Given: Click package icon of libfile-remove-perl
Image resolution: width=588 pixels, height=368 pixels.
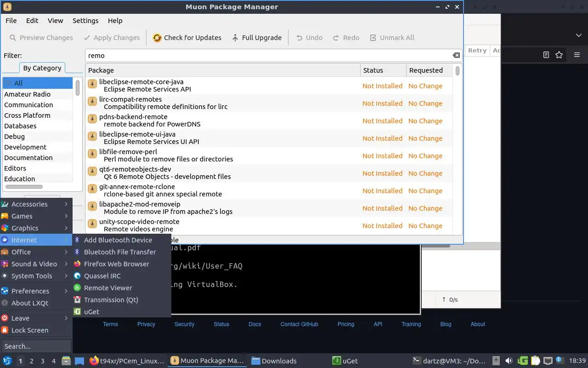Looking at the screenshot, I should [x=92, y=153].
